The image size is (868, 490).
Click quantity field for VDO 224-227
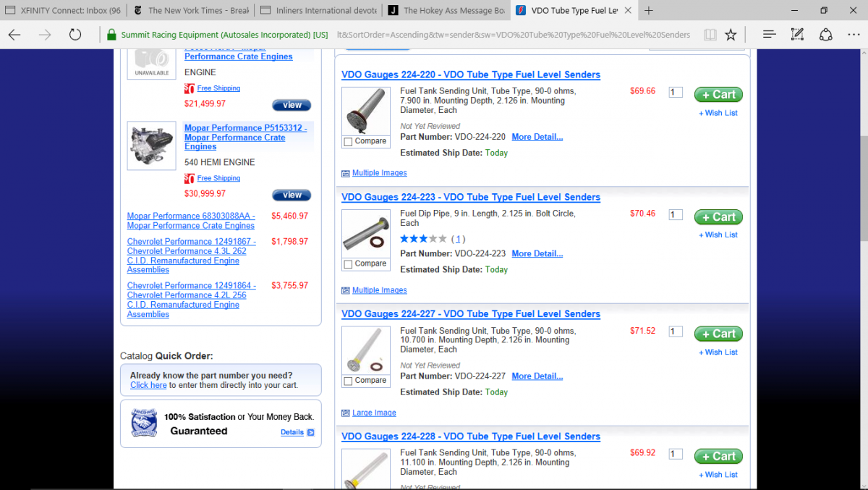tap(676, 331)
